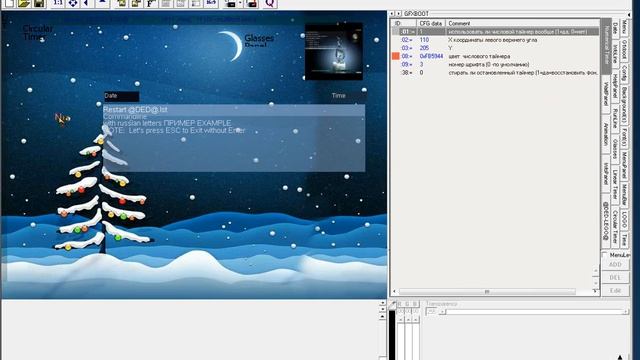The height and width of the screenshot is (360, 640).
Task: Toggle the MenuLe... checkbox
Action: 605,255
